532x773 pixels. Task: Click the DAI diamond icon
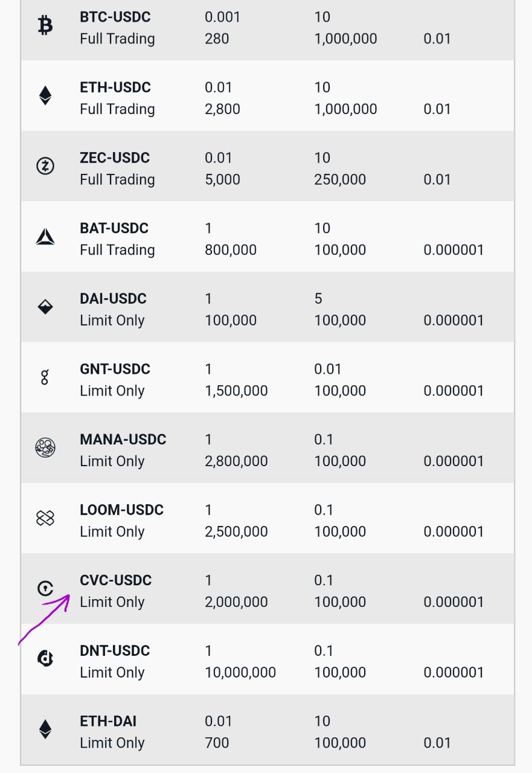45,307
